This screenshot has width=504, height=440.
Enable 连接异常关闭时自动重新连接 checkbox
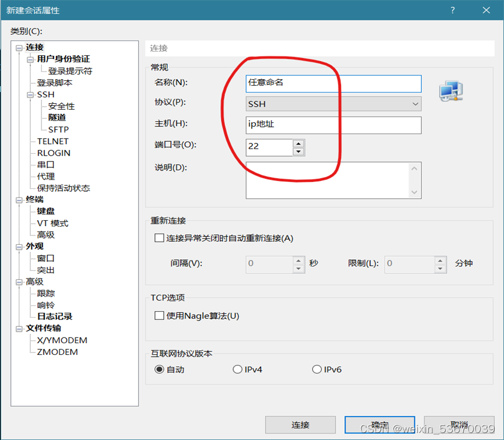click(159, 238)
